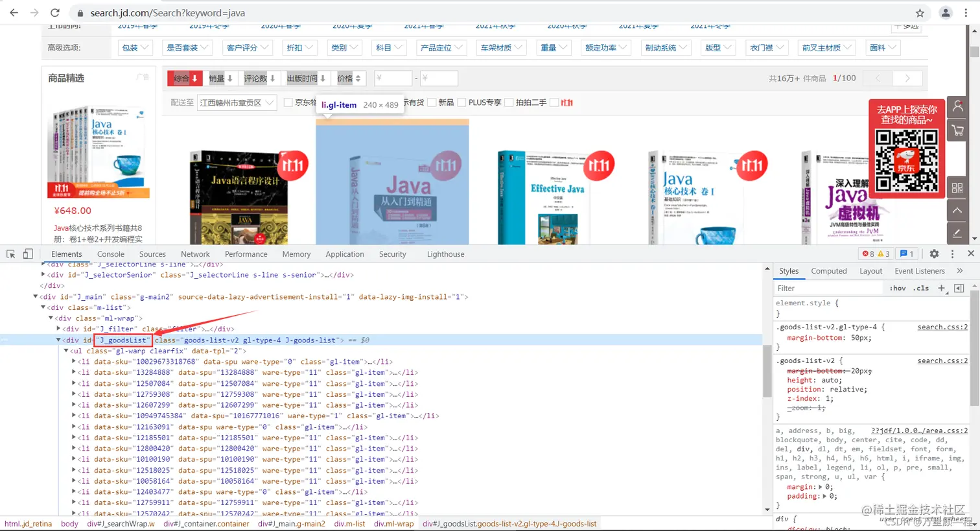980x531 pixels.
Task: Check the 京东物流 delivery checkbox
Action: (x=288, y=102)
